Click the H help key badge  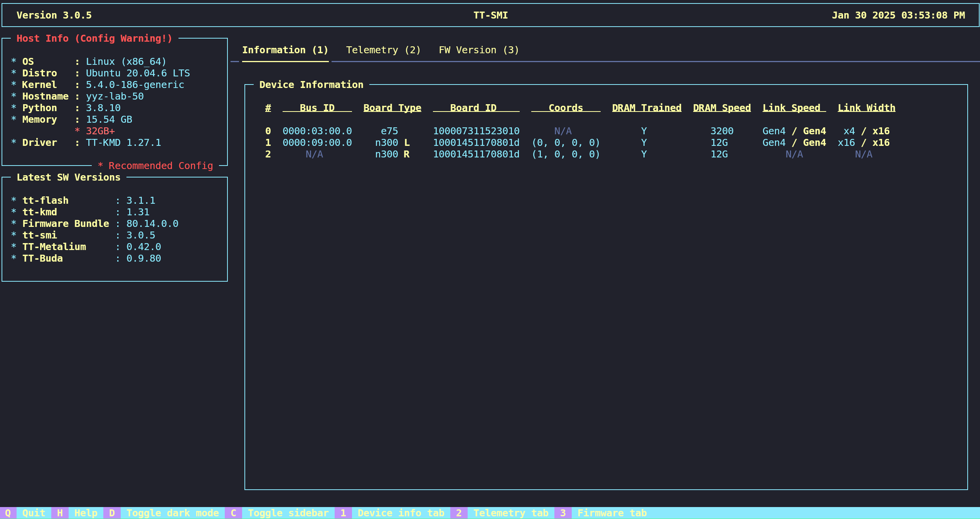[x=60, y=513]
